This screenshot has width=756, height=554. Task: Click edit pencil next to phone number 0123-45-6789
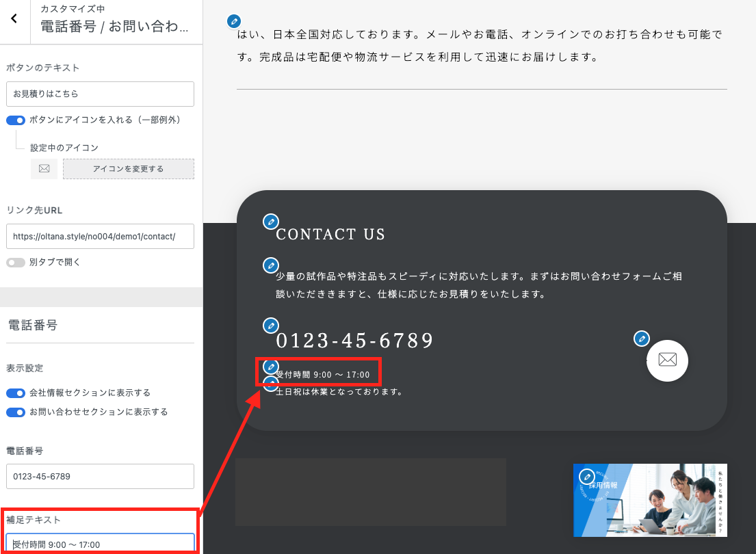(272, 326)
